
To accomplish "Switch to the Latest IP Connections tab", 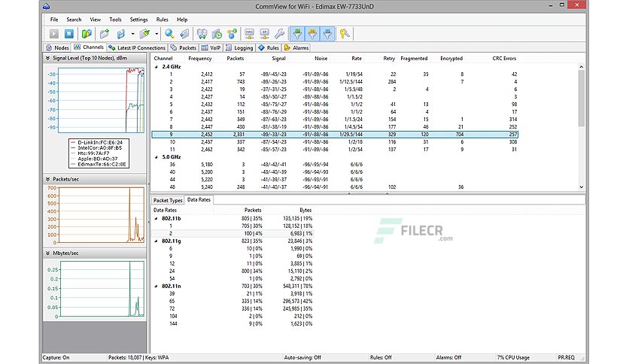I will [137, 47].
